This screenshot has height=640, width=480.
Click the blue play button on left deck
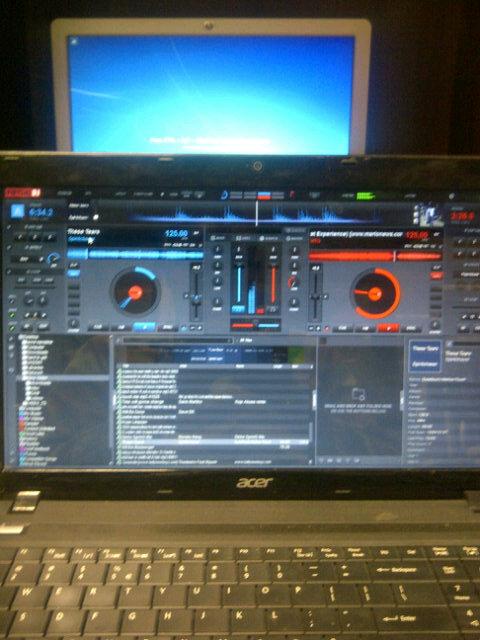pos(144,327)
